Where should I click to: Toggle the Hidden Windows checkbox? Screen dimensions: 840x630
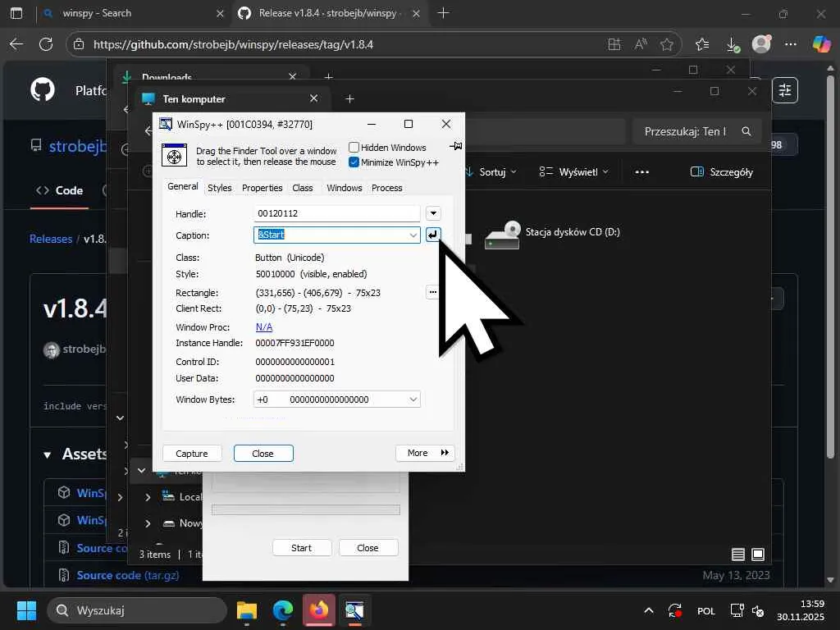tap(354, 148)
